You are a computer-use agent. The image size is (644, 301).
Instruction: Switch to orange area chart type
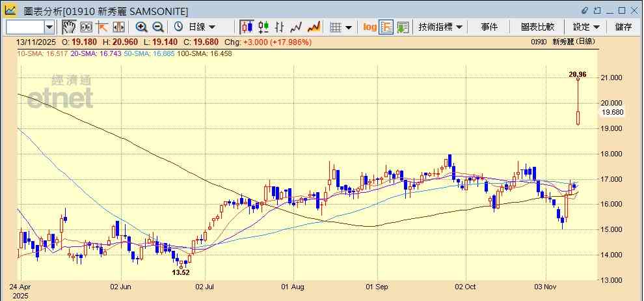coord(314,27)
